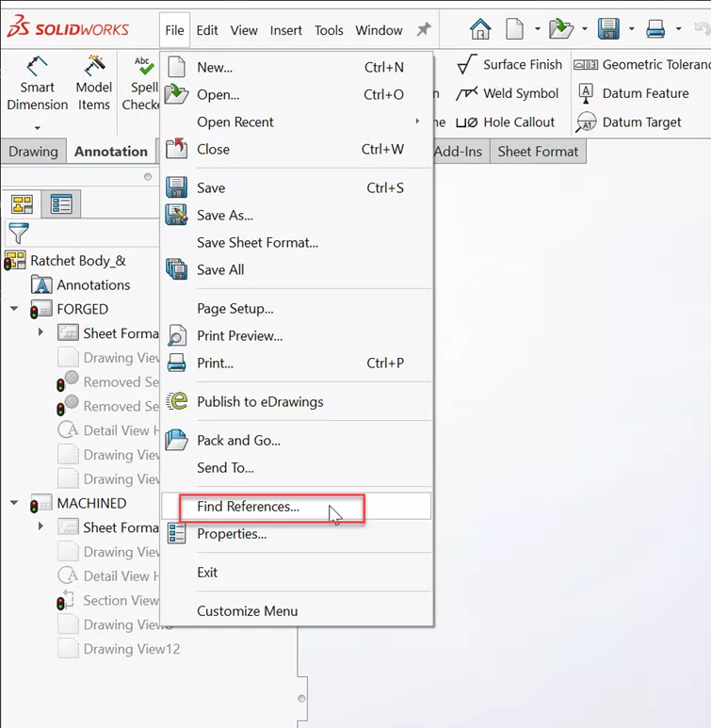
Task: Click the filter funnel icon in the tree
Action: tap(19, 233)
